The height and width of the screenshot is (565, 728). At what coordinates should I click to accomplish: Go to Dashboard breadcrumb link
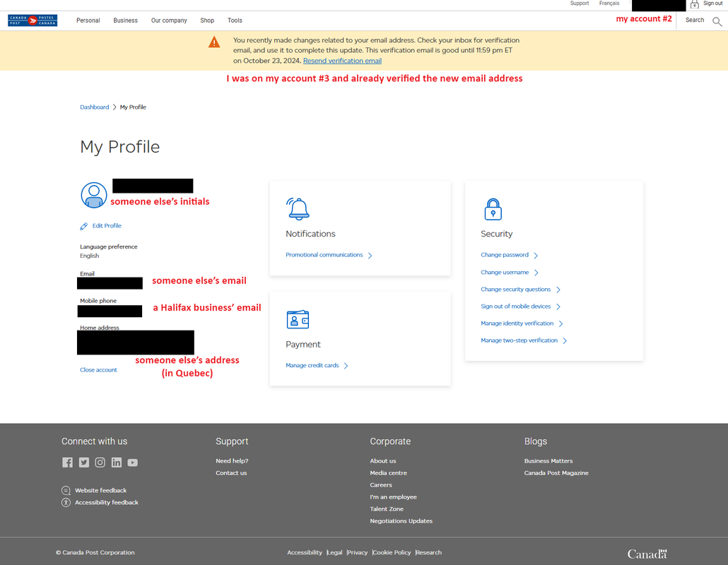click(x=94, y=107)
